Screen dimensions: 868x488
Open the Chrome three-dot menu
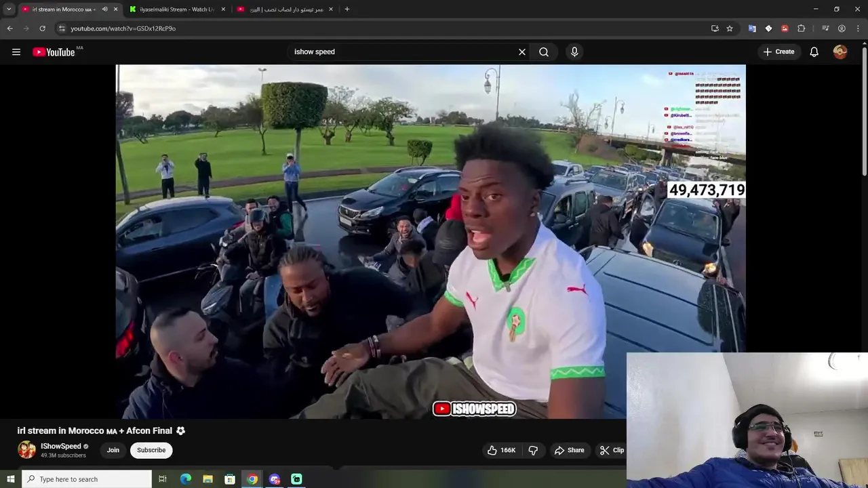(858, 28)
